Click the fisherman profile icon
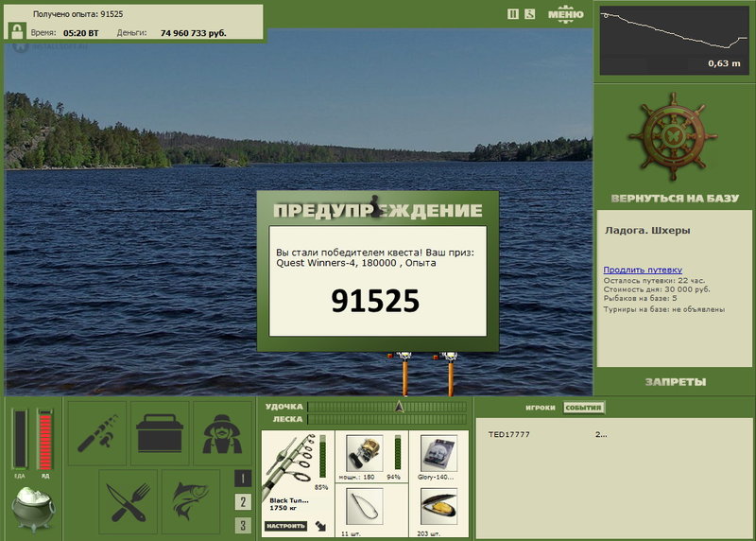This screenshot has width=756, height=541. pos(222,433)
